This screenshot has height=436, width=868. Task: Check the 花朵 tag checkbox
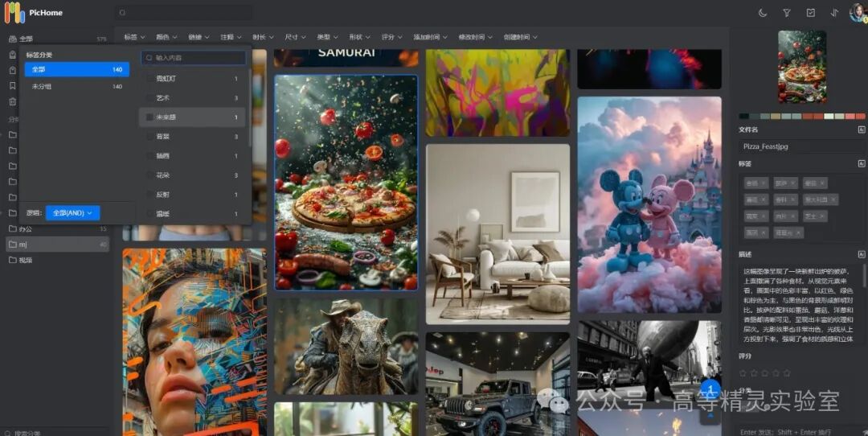point(149,175)
